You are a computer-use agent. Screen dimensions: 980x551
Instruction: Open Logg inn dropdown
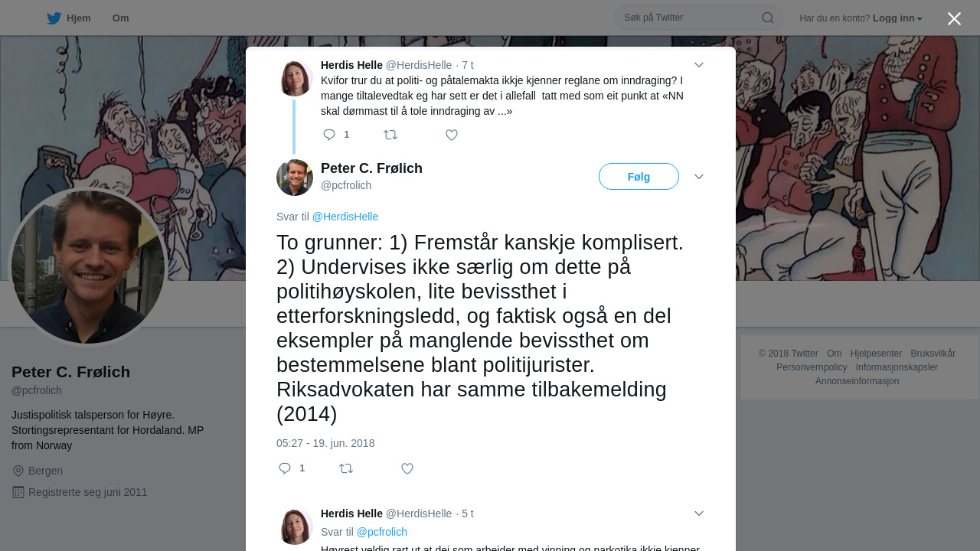point(897,18)
